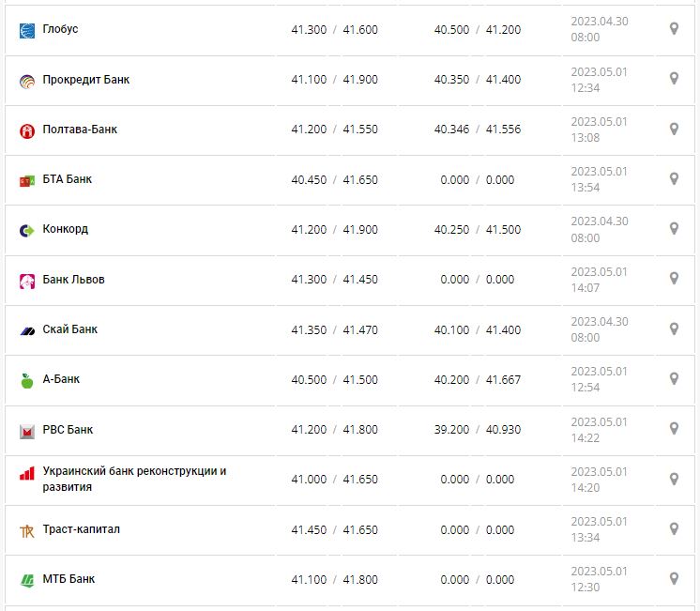This screenshot has width=700, height=611.
Task: Click the А-Банк map pin icon
Action: tap(674, 378)
